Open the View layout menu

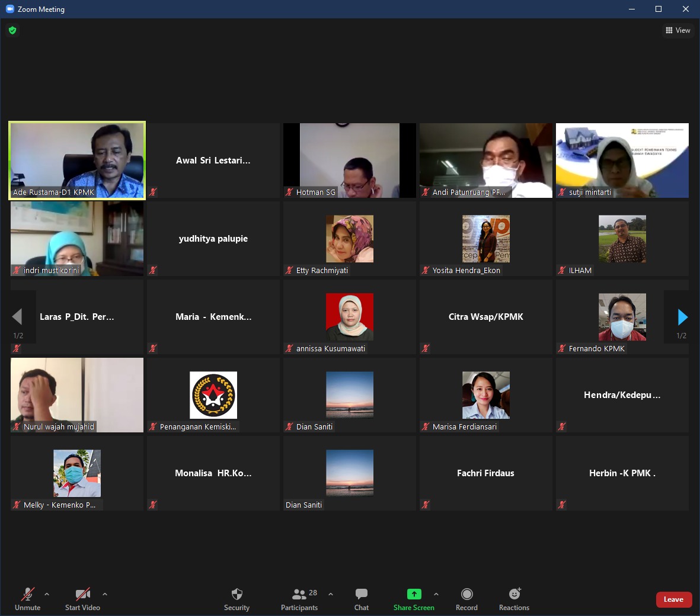pyautogui.click(x=677, y=30)
